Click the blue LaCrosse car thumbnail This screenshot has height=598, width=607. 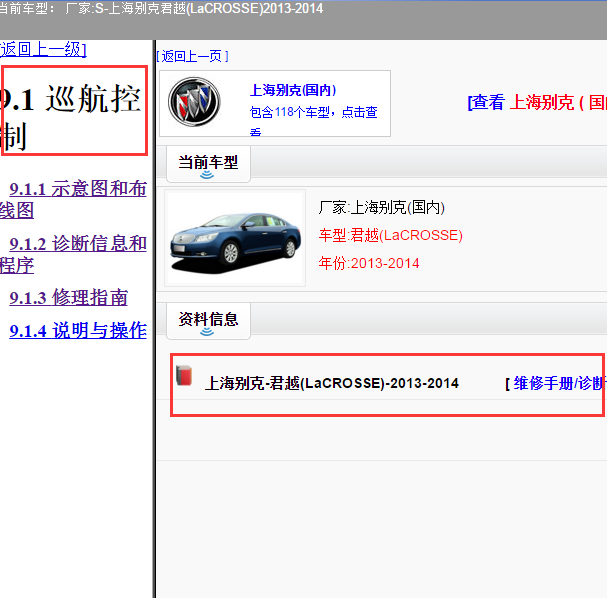[x=235, y=238]
